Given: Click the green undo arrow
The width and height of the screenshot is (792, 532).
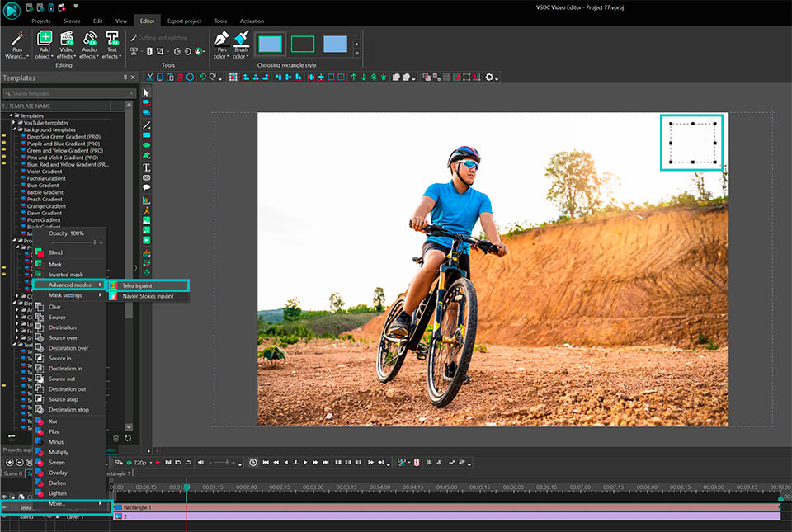Looking at the screenshot, I should pos(202,77).
